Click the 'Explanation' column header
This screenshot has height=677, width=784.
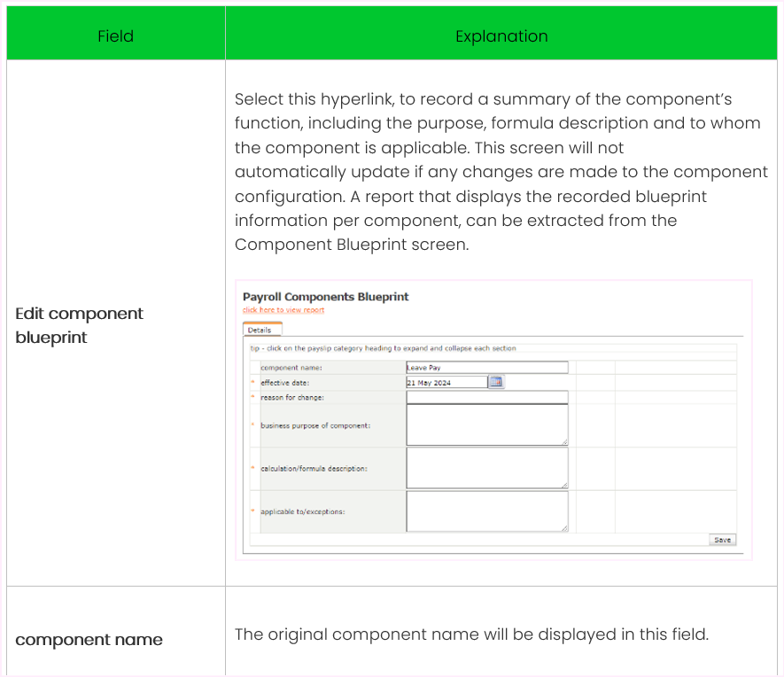pos(501,36)
